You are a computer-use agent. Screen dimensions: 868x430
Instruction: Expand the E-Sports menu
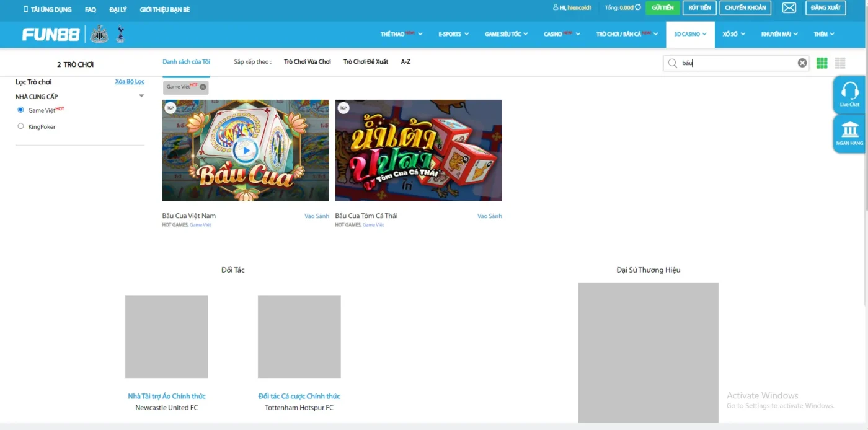[x=453, y=34]
